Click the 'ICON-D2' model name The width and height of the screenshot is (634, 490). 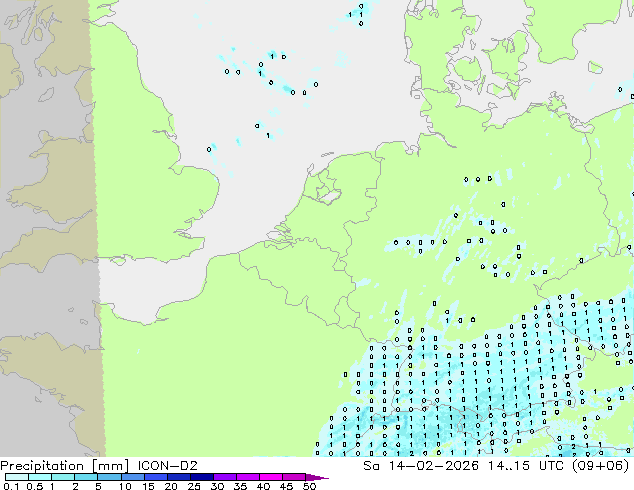tap(167, 466)
